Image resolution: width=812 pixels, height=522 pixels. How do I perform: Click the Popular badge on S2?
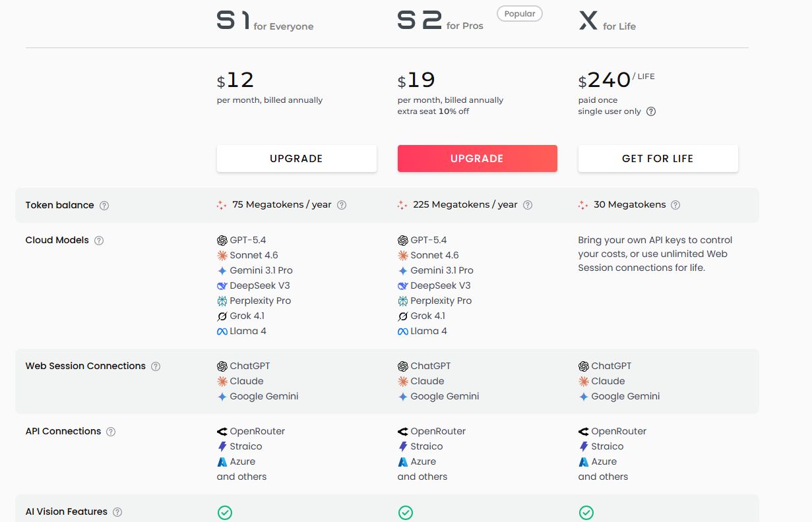click(x=520, y=14)
